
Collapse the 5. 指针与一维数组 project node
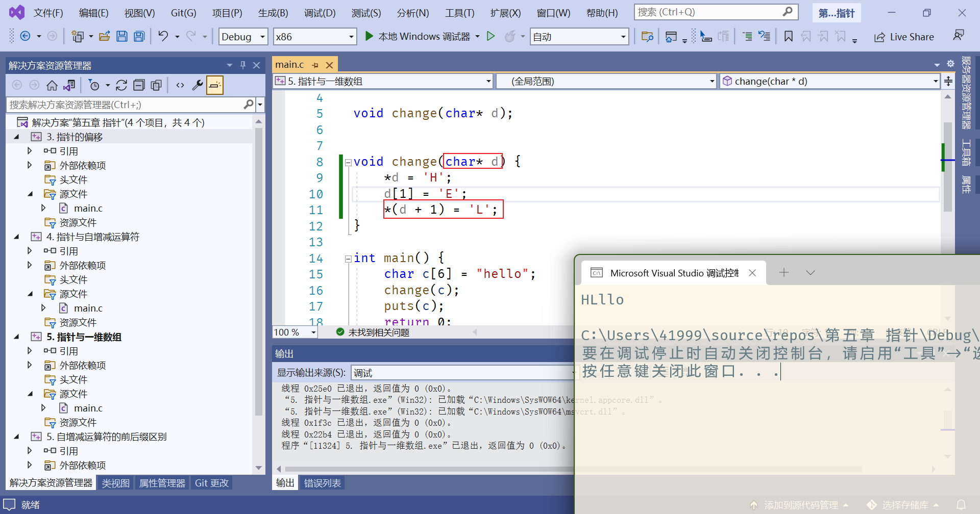coord(16,337)
